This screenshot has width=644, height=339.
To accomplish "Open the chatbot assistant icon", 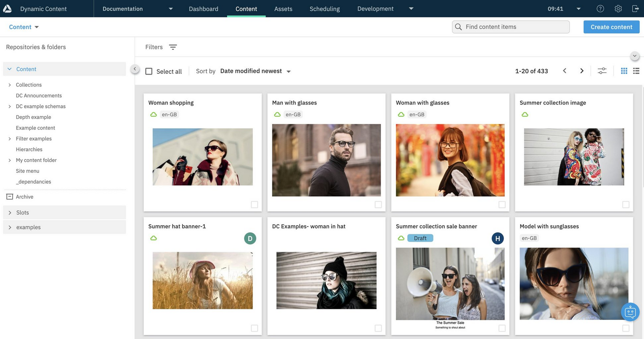I will click(630, 312).
